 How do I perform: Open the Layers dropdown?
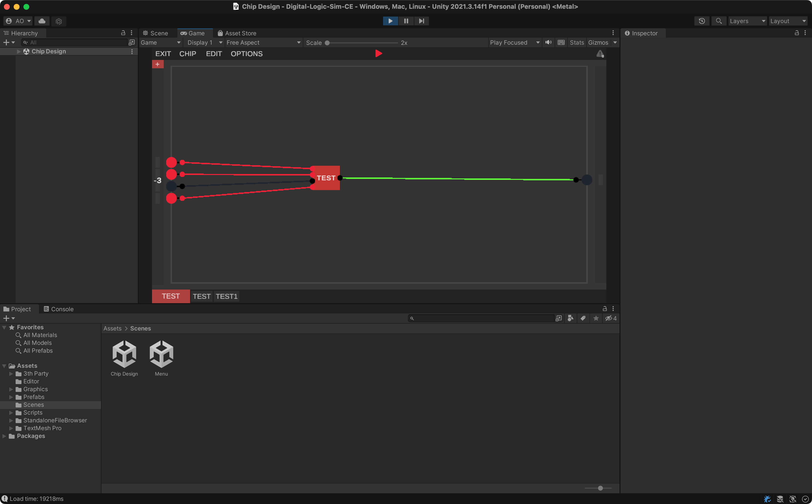click(x=747, y=21)
